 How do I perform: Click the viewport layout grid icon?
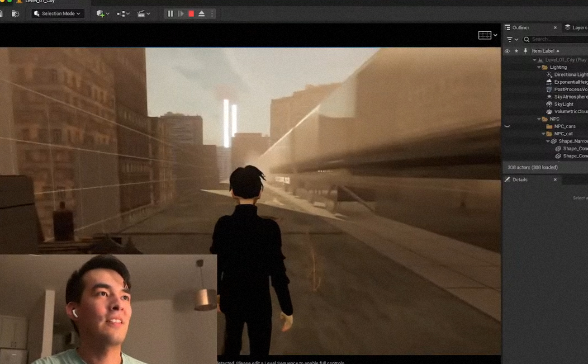pos(484,35)
